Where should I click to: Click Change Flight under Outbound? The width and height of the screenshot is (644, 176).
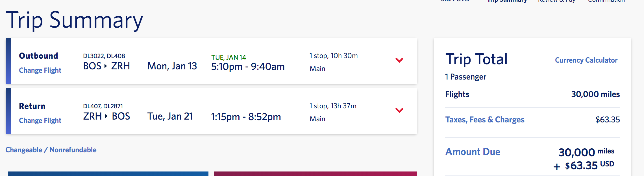point(40,70)
